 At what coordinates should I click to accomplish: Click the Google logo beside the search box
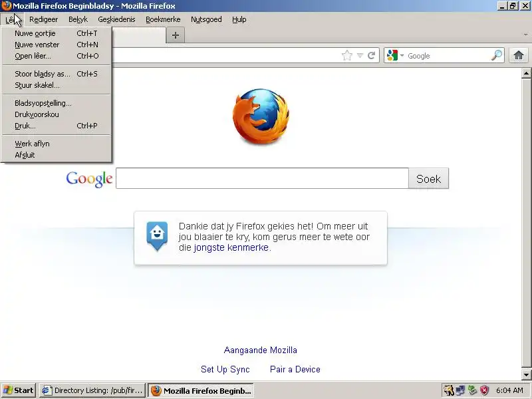[89, 179]
